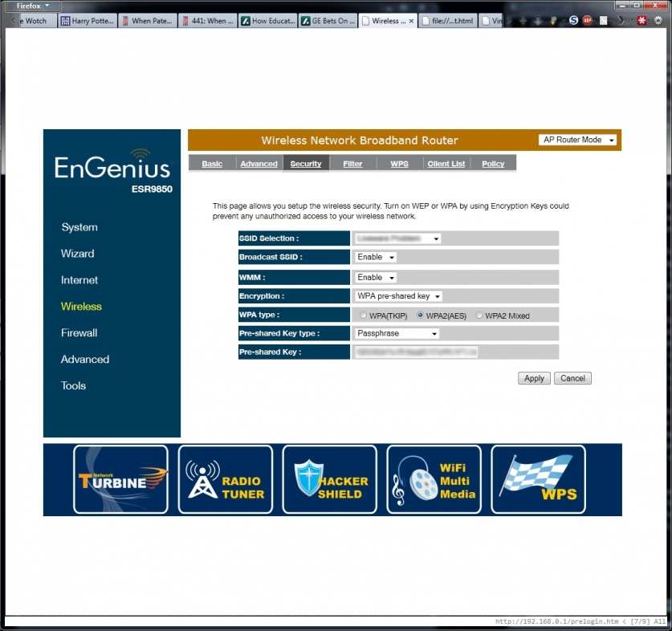Image resolution: width=672 pixels, height=631 pixels.
Task: Switch to the When Pate... browser tab
Action: (x=148, y=21)
